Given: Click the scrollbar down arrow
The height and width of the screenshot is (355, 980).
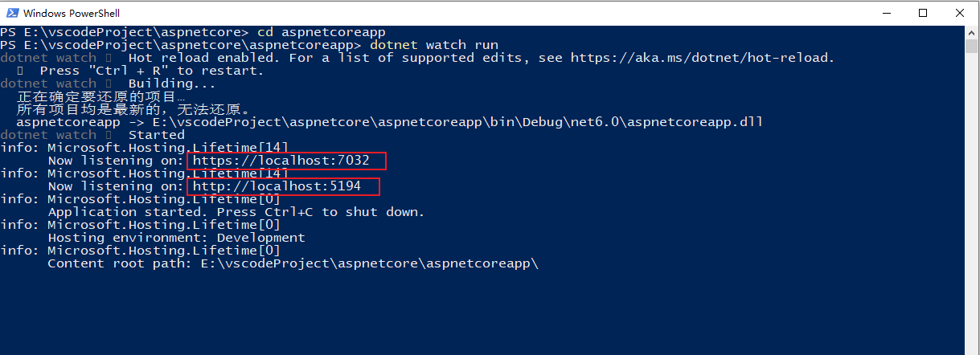Looking at the screenshot, I should [972, 348].
